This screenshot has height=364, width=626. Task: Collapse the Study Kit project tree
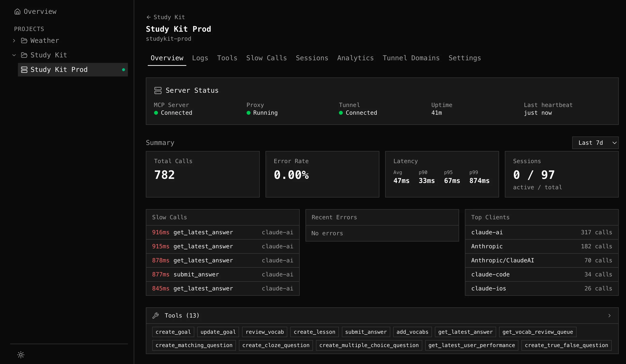point(14,55)
